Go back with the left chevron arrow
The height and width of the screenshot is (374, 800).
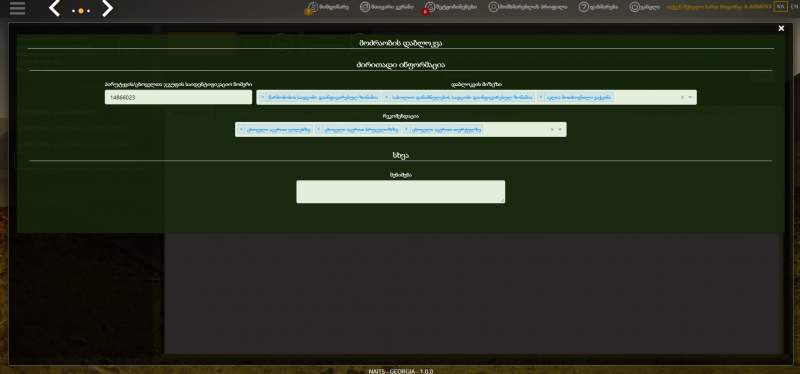pyautogui.click(x=55, y=8)
